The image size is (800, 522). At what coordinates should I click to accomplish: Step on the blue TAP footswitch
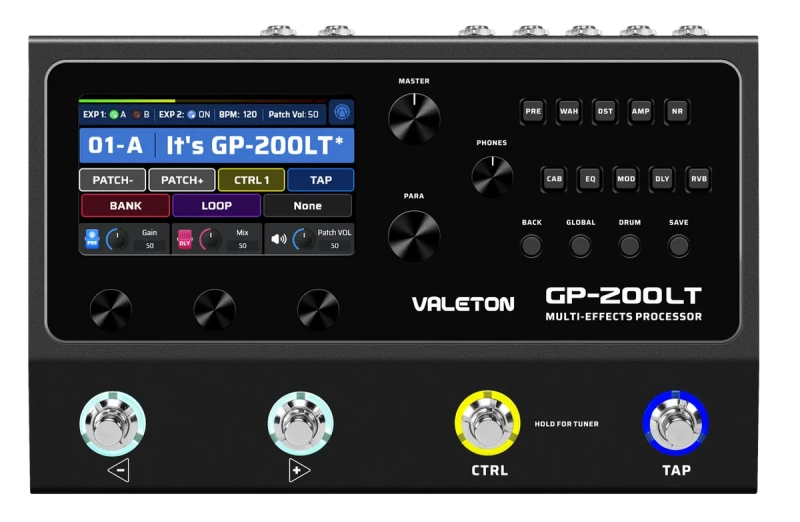676,424
